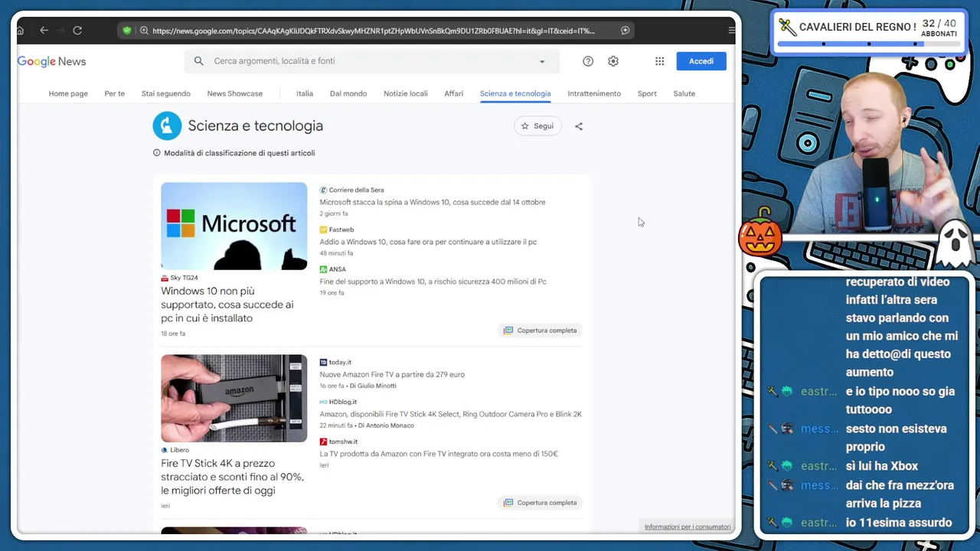Click the magnifier icon inside the address bar
The width and height of the screenshot is (980, 551).
click(x=144, y=31)
